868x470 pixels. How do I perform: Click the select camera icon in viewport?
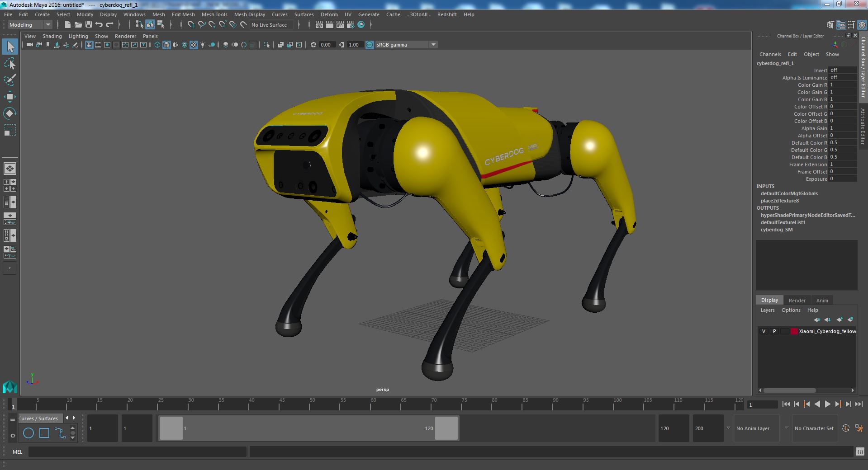[x=29, y=45]
